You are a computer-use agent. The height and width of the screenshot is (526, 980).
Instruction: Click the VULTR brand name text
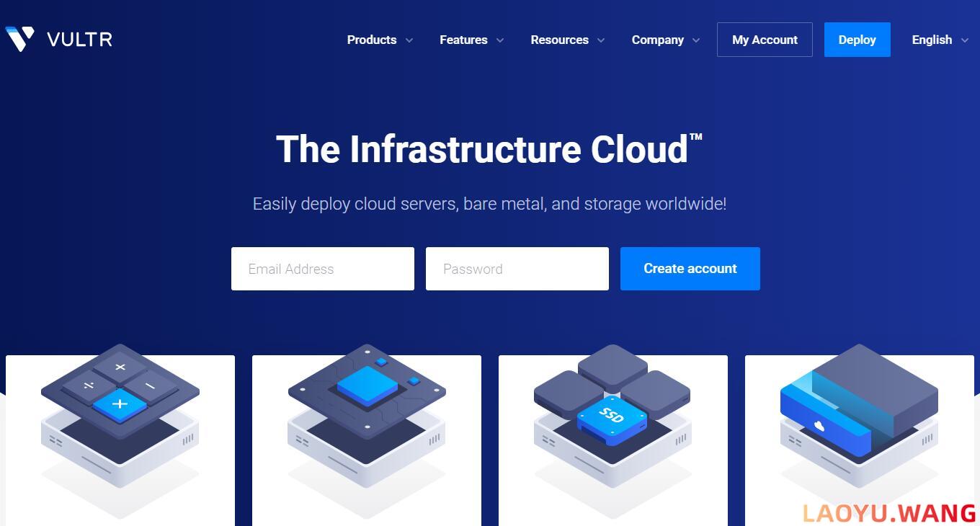click(79, 40)
